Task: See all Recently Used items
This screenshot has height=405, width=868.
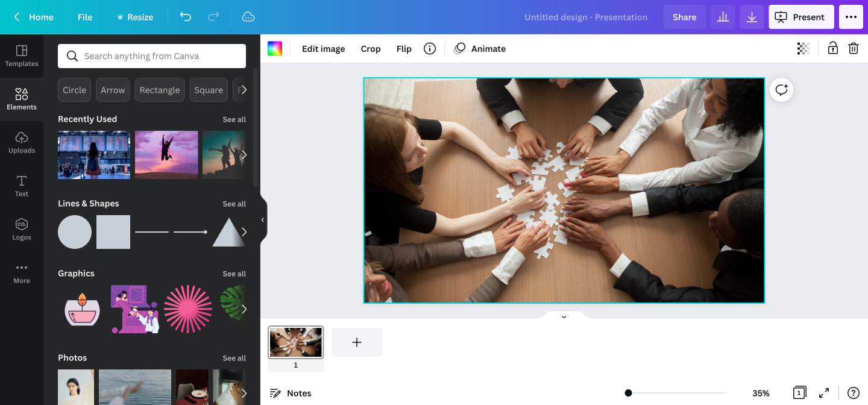Action: pos(234,119)
